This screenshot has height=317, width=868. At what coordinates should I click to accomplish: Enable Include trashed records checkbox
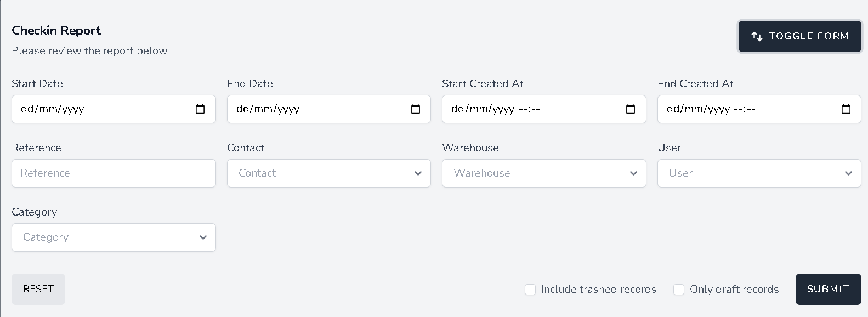click(530, 290)
